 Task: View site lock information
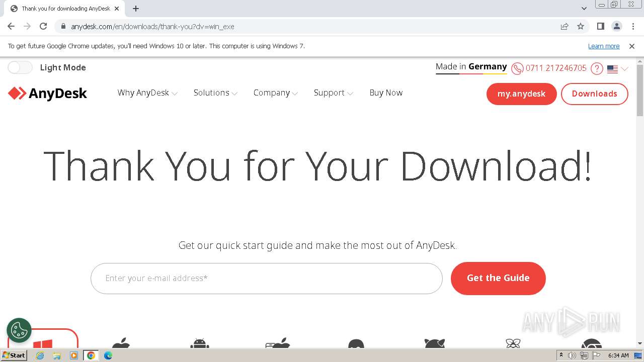(62, 27)
